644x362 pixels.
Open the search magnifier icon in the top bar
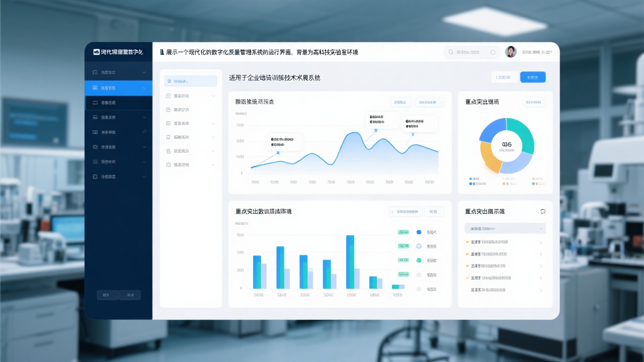pos(451,52)
